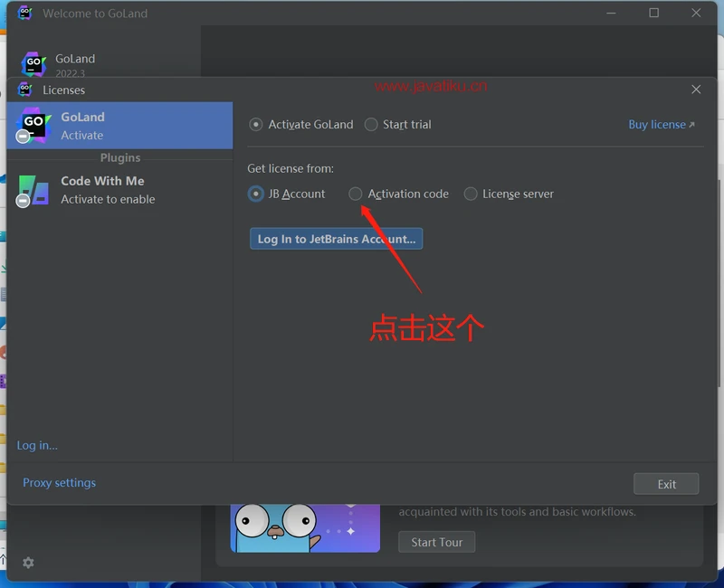Choose License server option
This screenshot has height=588, width=724.
coord(471,194)
